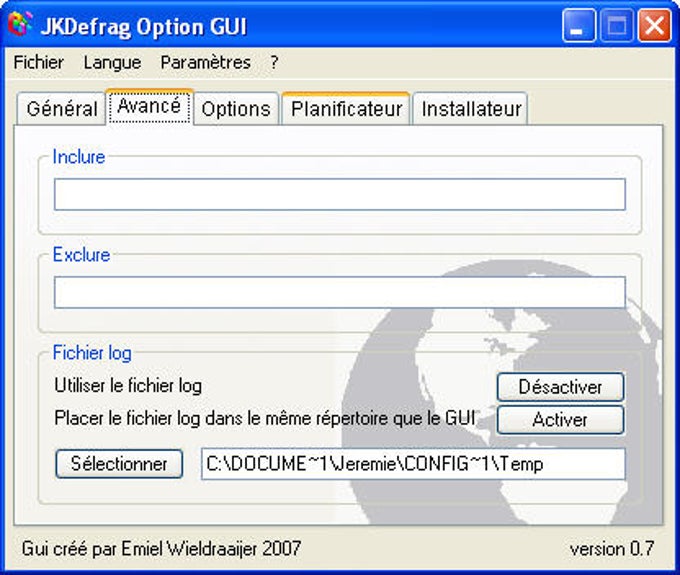This screenshot has height=575, width=680.
Task: Click the log path field with C:\DOCUME~1
Action: (413, 464)
